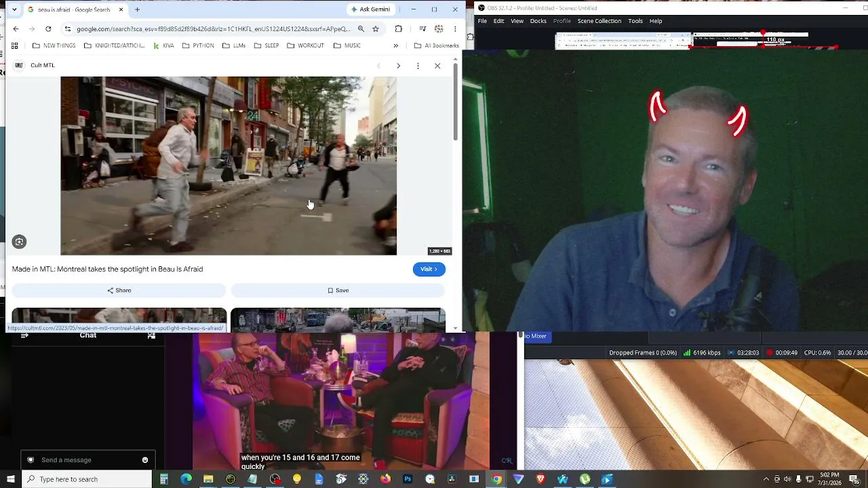This screenshot has width=868, height=488.
Task: Bookmark this page with the star icon
Action: click(376, 29)
